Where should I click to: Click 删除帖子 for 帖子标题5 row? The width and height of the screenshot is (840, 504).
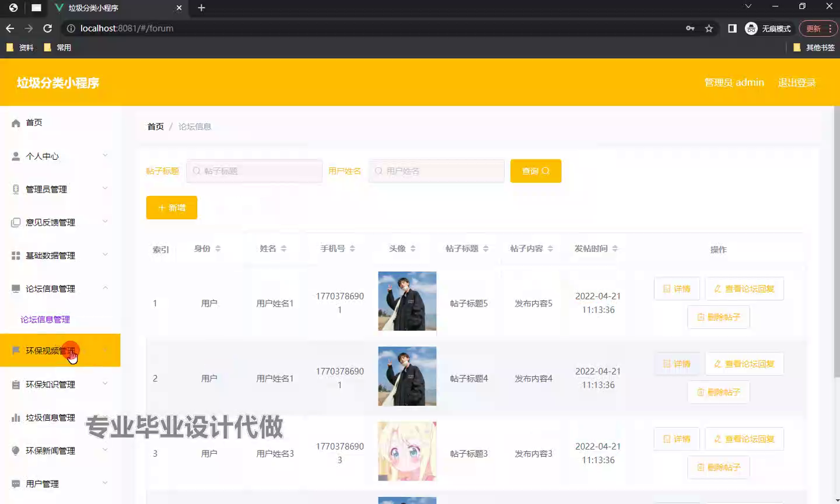tap(719, 317)
